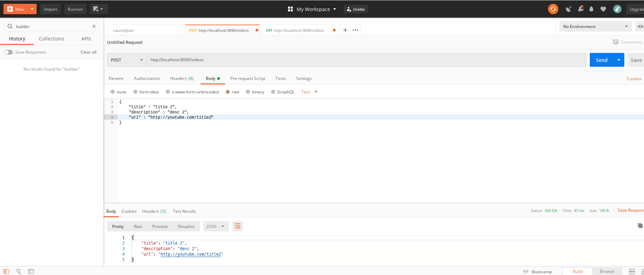Open the JSON response format dropdown
644x275 pixels.
216,226
